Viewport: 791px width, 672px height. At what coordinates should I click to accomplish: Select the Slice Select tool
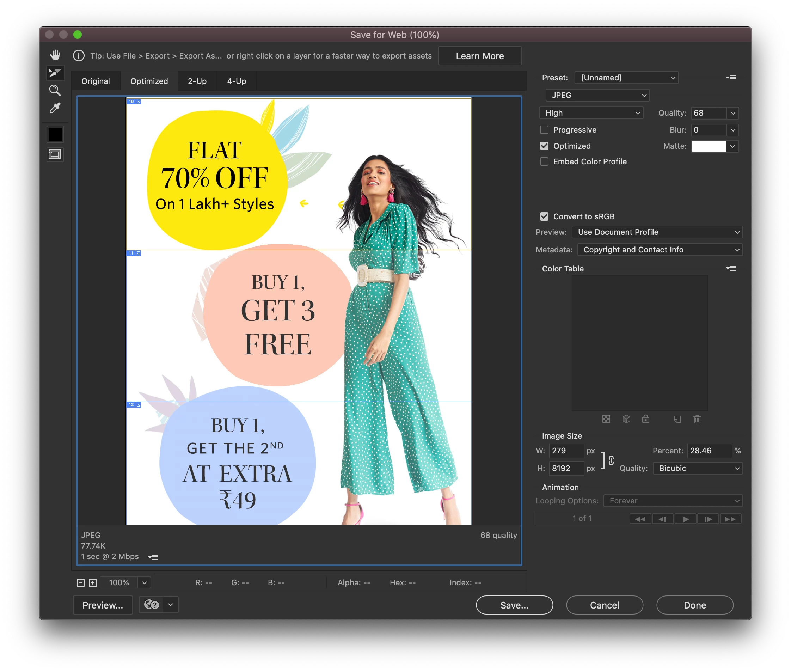55,72
